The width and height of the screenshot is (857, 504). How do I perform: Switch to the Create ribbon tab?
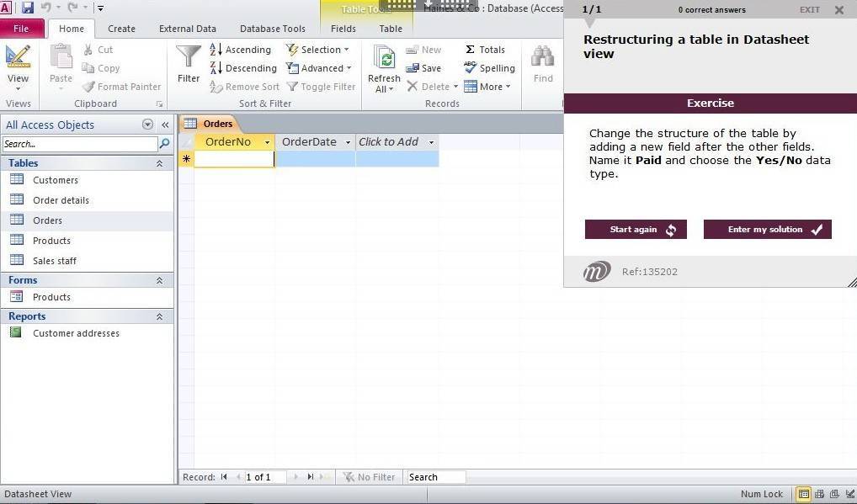coord(121,29)
